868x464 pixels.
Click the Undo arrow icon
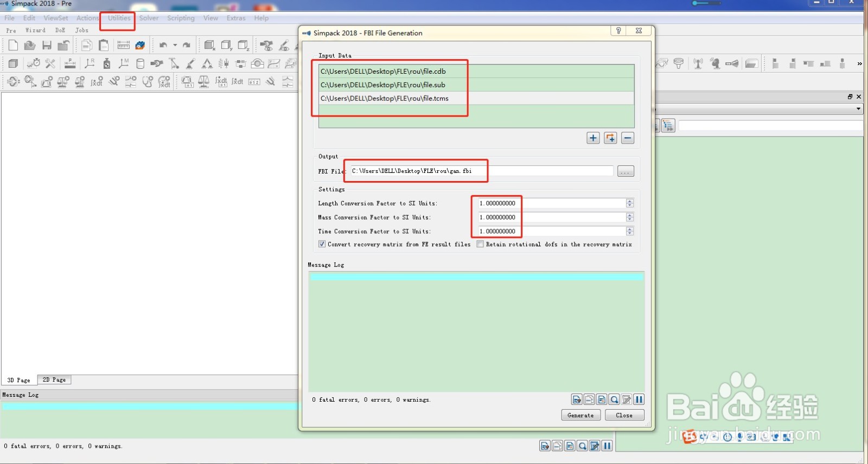[x=163, y=45]
